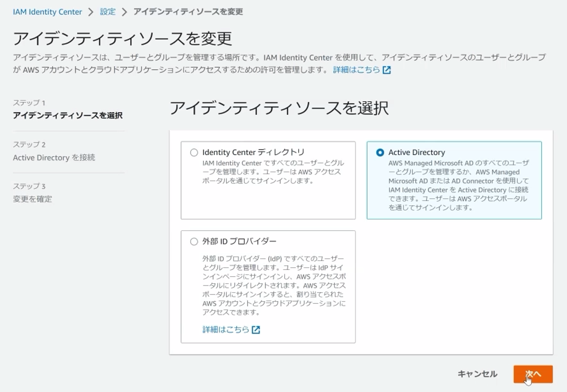The height and width of the screenshot is (392, 567).
Task: Select the Identity Center ディレクトリ radio button
Action: click(x=194, y=153)
